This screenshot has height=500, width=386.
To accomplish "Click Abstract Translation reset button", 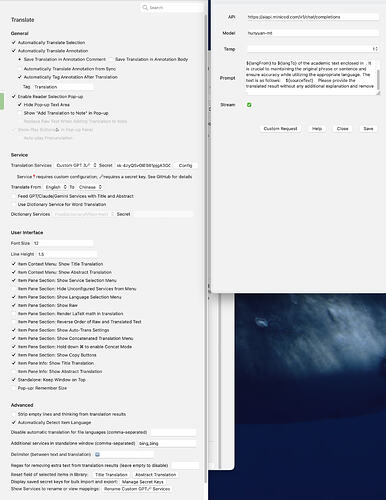I will click(x=155, y=474).
